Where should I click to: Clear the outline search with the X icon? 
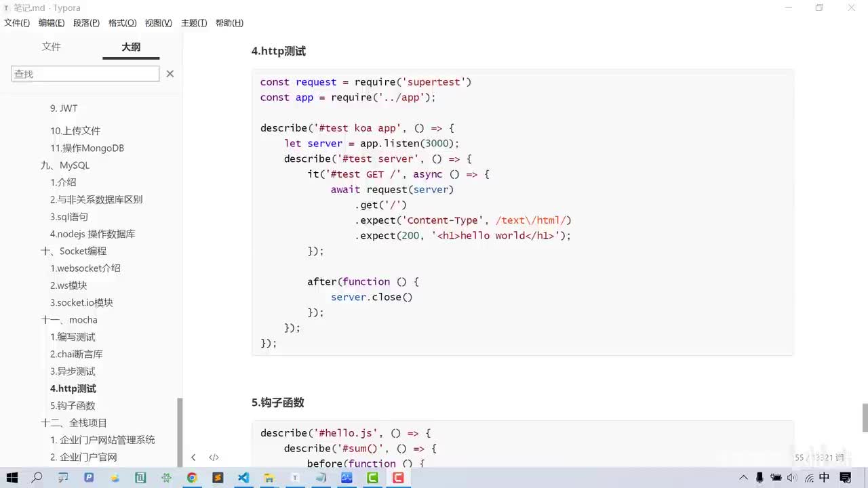click(170, 74)
